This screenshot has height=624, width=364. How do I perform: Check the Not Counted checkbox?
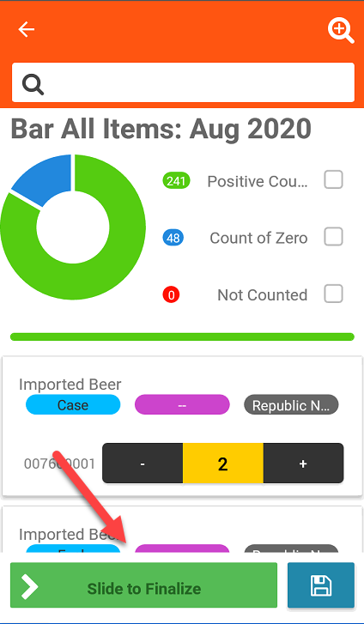tap(333, 294)
